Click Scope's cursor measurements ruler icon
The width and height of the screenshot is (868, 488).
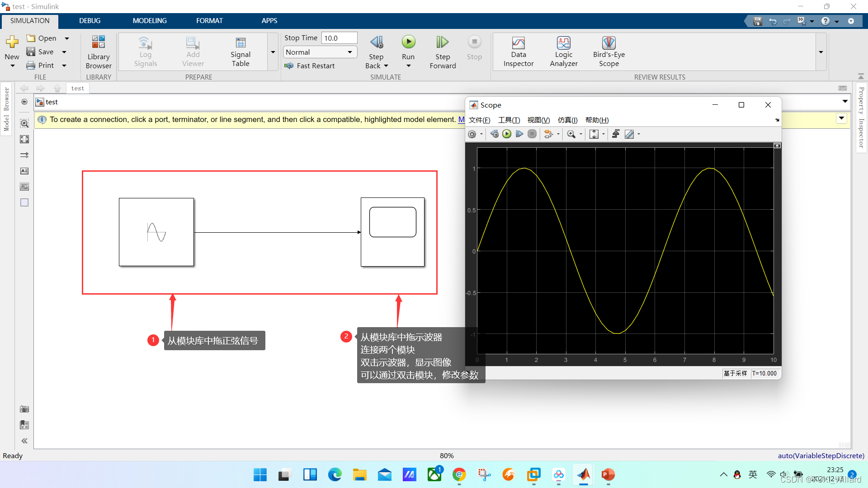click(629, 134)
